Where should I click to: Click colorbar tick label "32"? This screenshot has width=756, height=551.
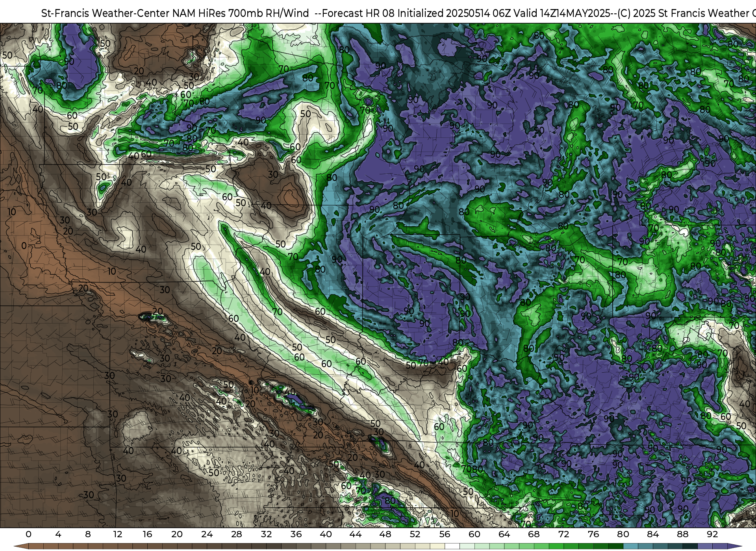266,534
